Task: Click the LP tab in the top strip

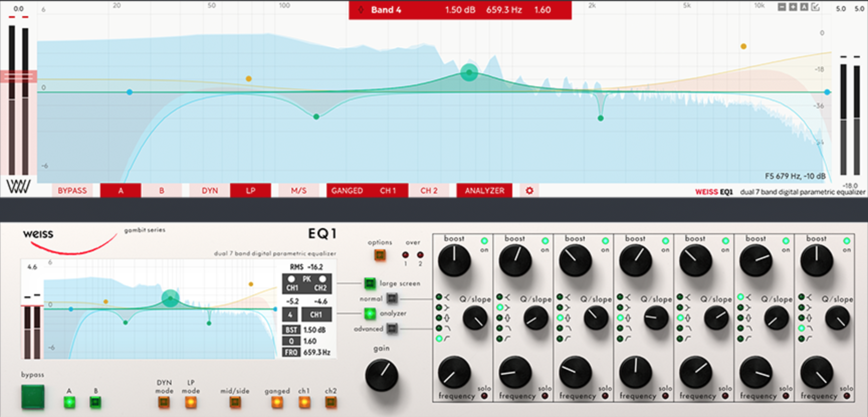Action: [251, 190]
